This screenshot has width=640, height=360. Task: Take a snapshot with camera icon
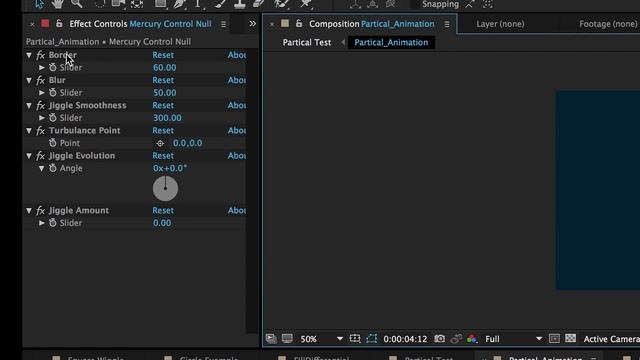[x=440, y=339]
